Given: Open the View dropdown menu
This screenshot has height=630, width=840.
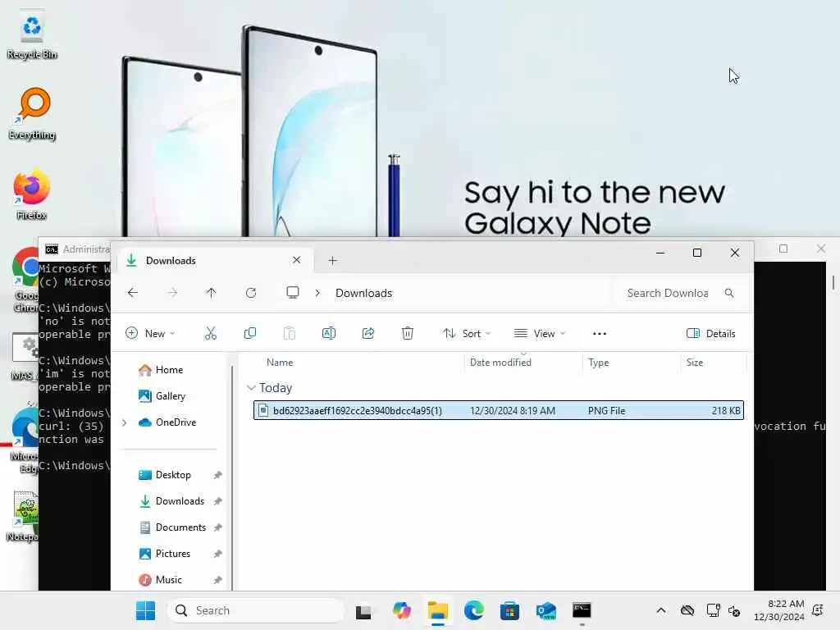Looking at the screenshot, I should point(540,333).
